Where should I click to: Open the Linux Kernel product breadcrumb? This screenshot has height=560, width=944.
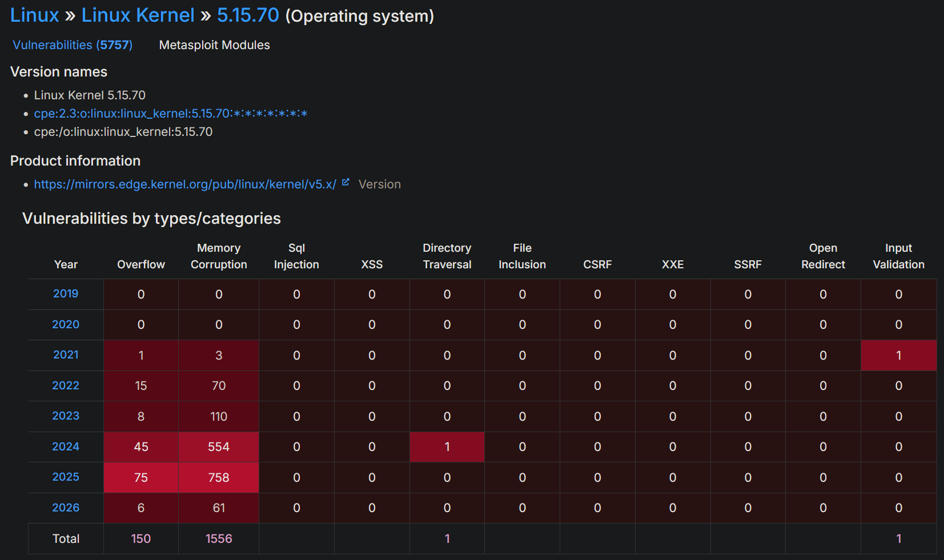[x=138, y=15]
